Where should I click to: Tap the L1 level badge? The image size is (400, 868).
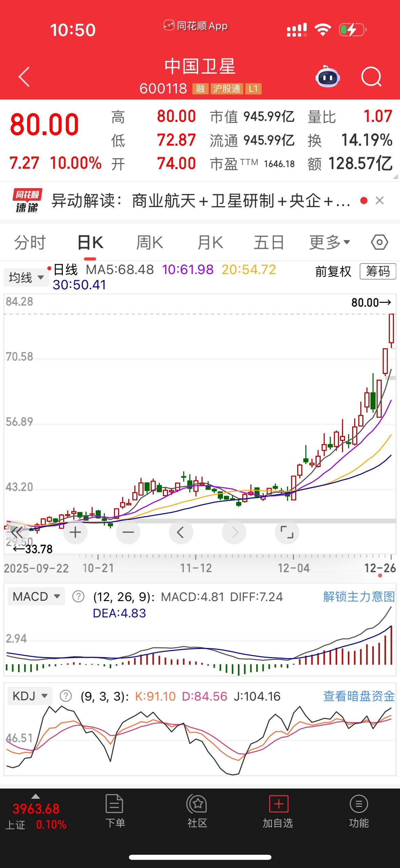(x=253, y=89)
